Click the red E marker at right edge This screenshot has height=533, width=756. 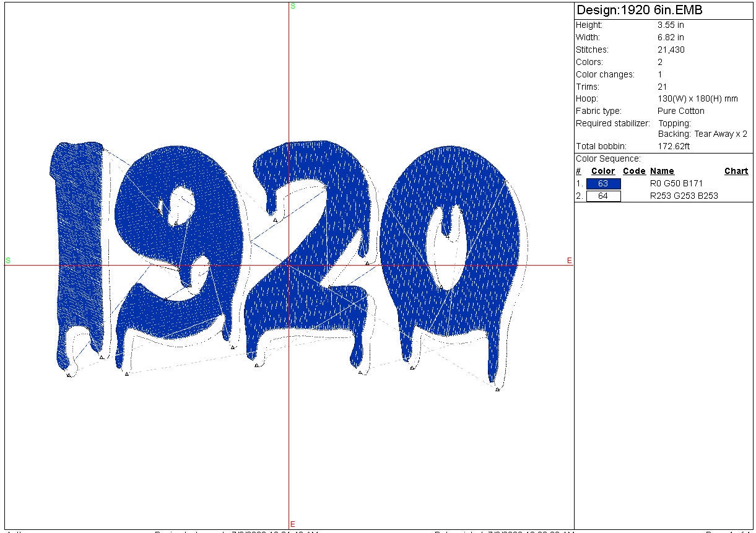click(570, 261)
